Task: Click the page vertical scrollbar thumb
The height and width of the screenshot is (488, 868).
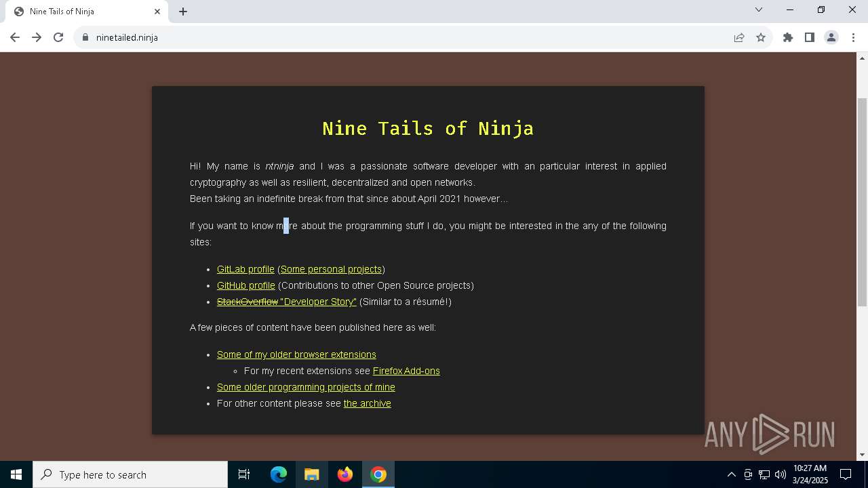Action: [862, 202]
